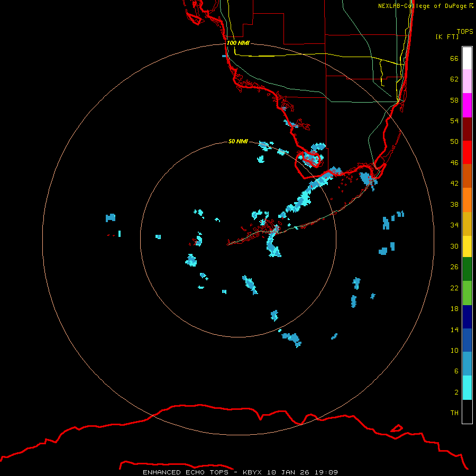This screenshot has height=476, width=476.
Task: Click the cyan 6 kft legend swatch
Action: 467,388
